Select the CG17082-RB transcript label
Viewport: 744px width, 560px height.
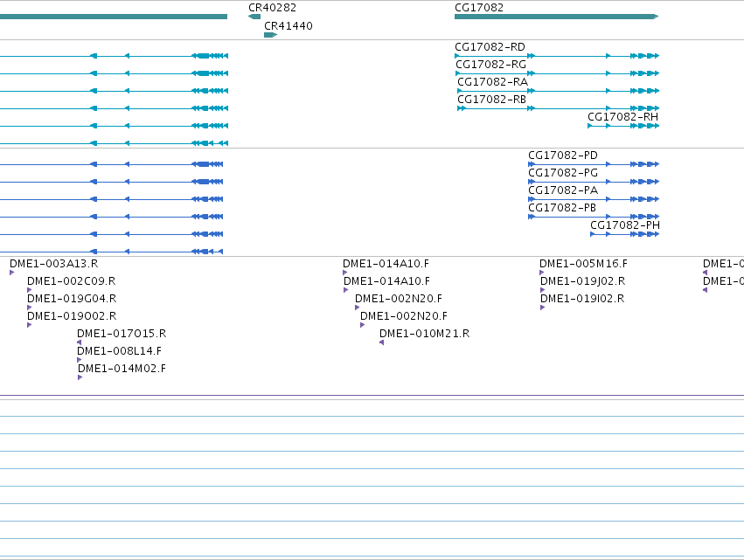tap(491, 100)
